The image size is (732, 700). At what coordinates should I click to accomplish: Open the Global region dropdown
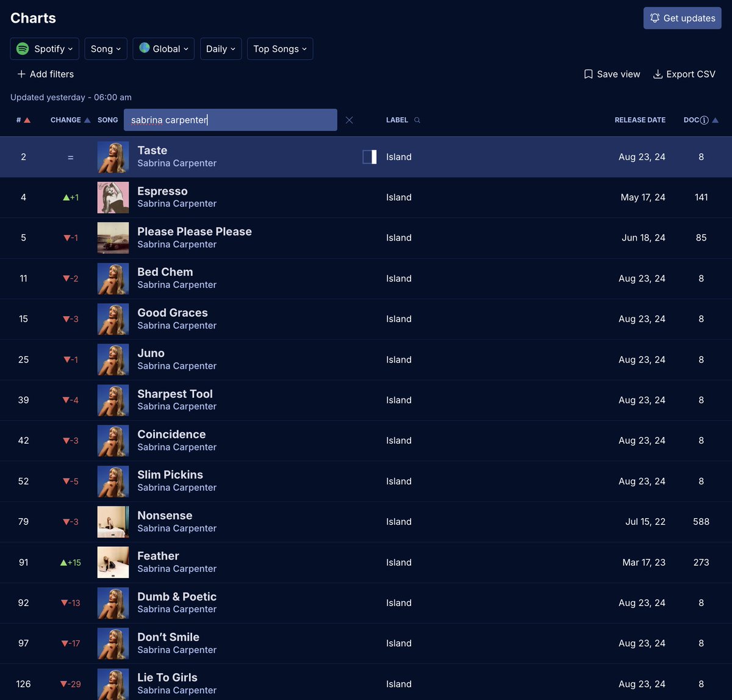click(163, 49)
